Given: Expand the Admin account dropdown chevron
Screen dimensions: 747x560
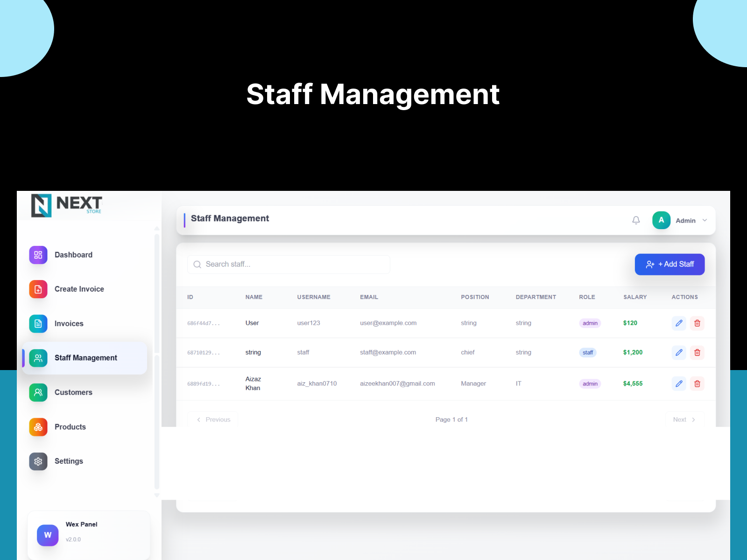Looking at the screenshot, I should [x=705, y=220].
